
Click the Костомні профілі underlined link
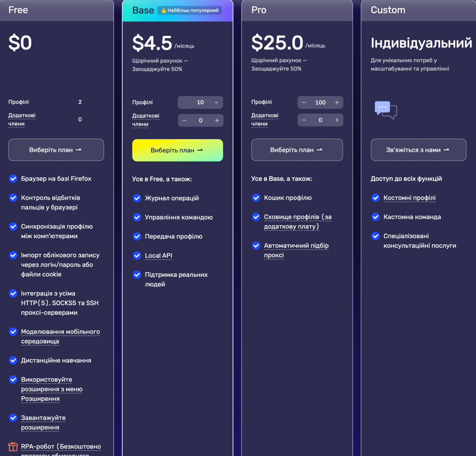click(x=409, y=198)
